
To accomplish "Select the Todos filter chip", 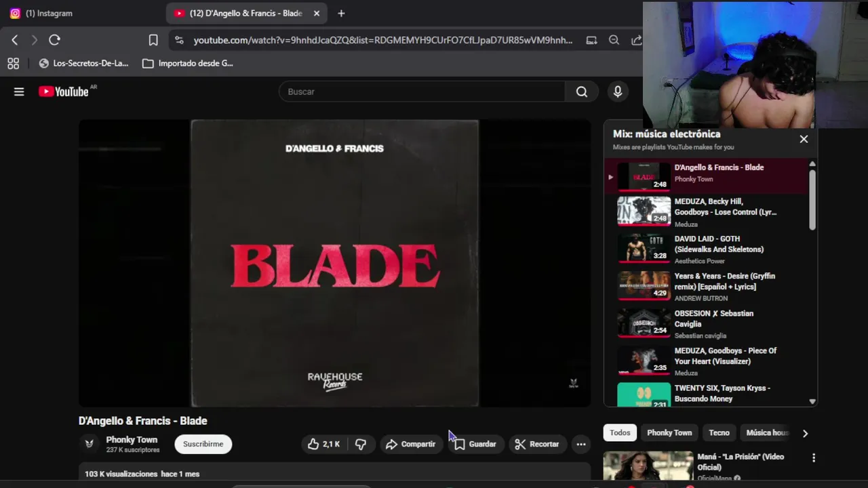I will (x=620, y=432).
